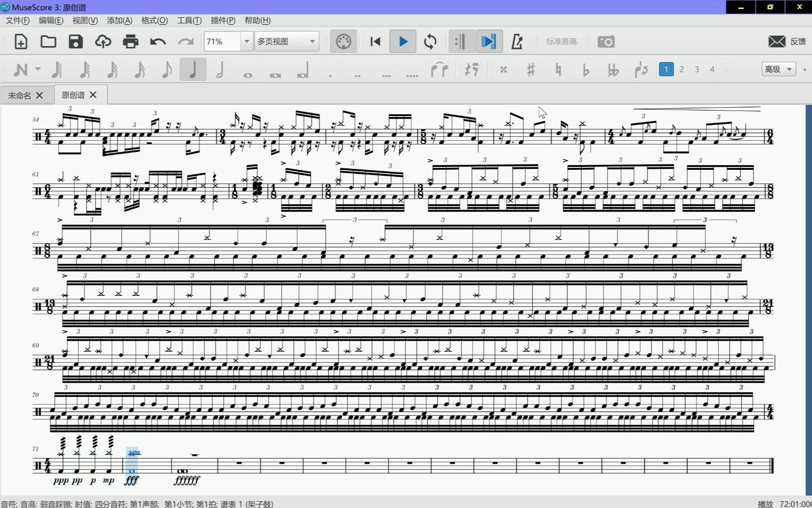Open the 视图(V) menu
Screen dimensions: 812x508
click(x=85, y=20)
